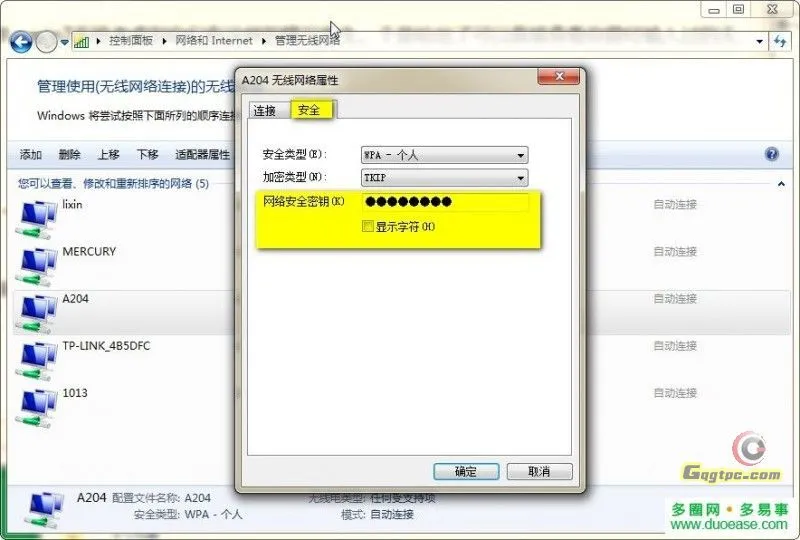Viewport: 800px width, 540px height.
Task: Click the 网络安全密钥 password field
Action: [445, 202]
